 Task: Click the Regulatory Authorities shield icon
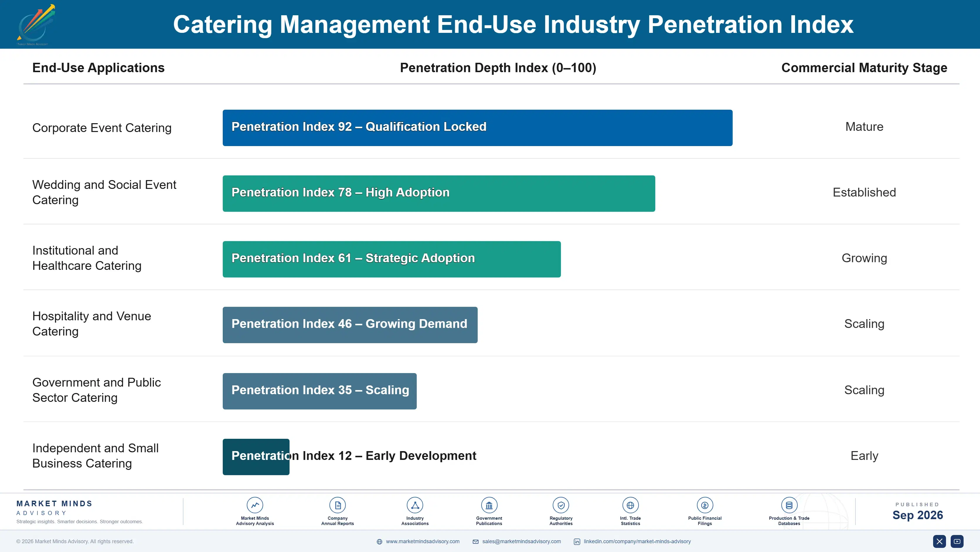pos(561,505)
